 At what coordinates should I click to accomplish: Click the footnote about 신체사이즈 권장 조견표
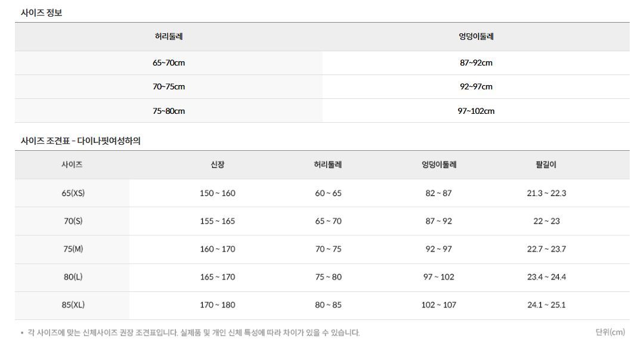(193, 333)
